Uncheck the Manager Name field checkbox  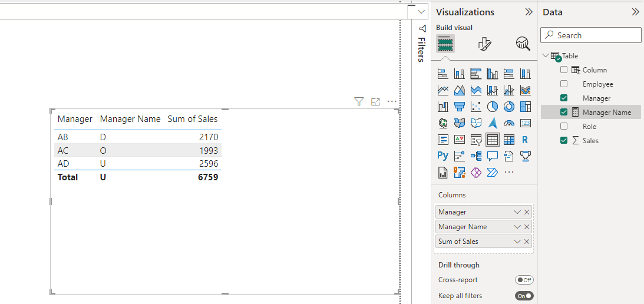564,112
